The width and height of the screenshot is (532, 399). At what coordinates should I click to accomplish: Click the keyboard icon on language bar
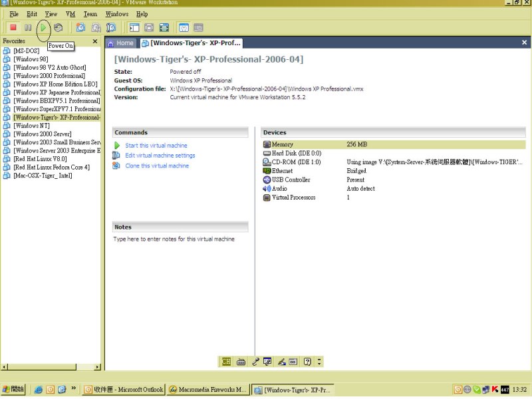click(x=241, y=362)
